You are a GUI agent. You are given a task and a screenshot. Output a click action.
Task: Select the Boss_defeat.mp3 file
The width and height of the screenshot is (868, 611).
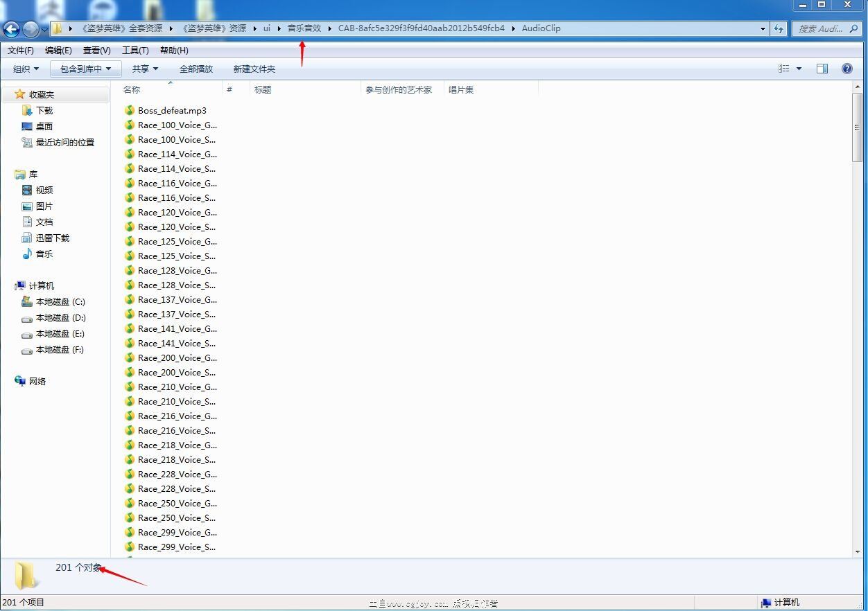coord(172,110)
